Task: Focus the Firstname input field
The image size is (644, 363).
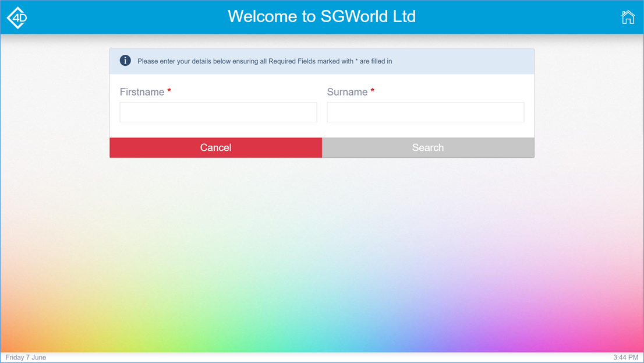Action: click(218, 112)
